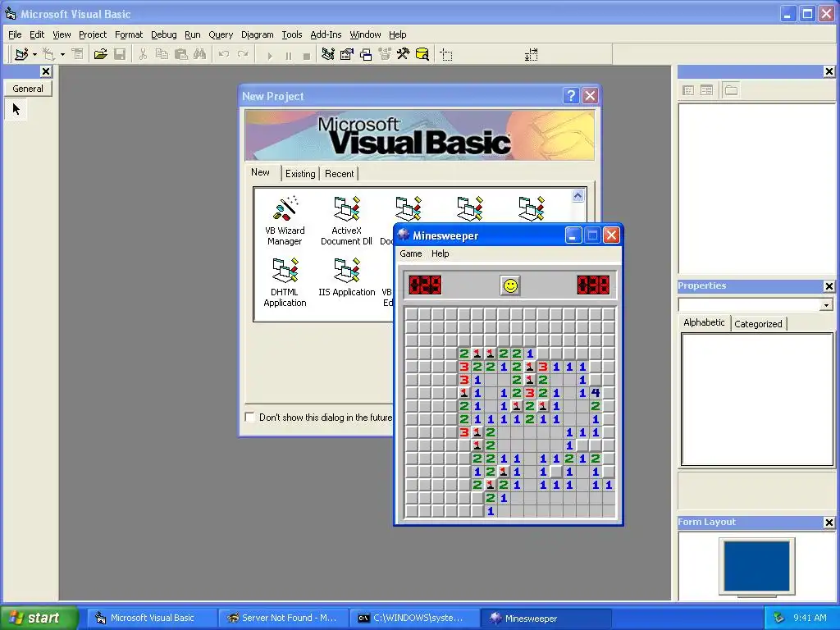Open the Add Project dropdown arrow
Image resolution: width=840 pixels, height=630 pixels.
pos(34,54)
